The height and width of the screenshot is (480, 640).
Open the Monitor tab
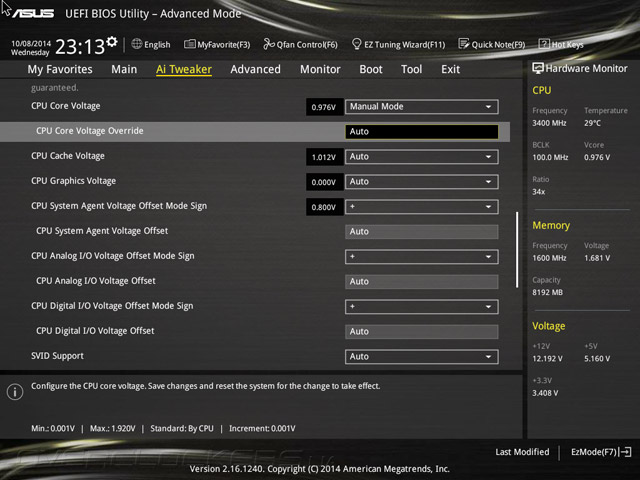[320, 69]
